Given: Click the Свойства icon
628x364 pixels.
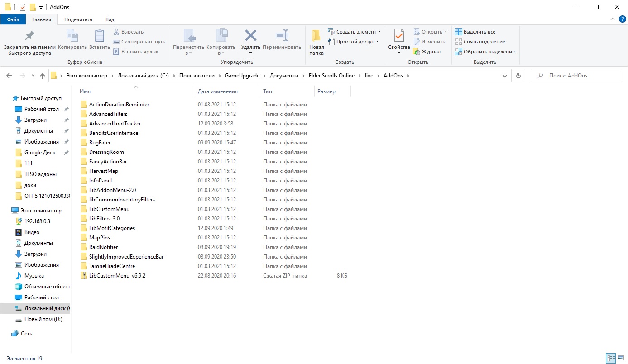Looking at the screenshot, I should [399, 36].
